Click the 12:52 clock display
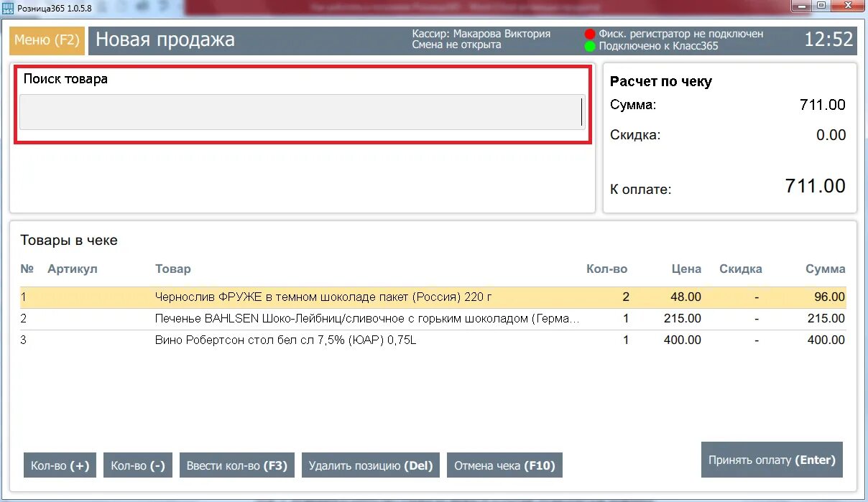 [x=828, y=39]
